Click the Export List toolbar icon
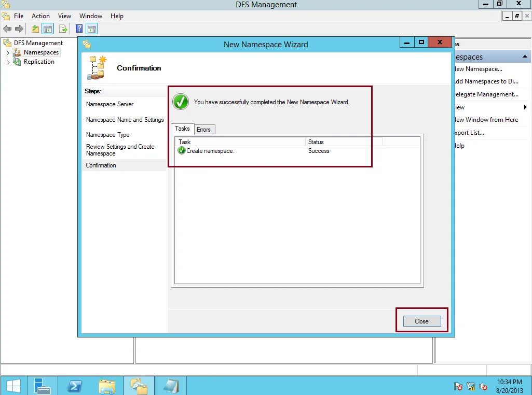Image resolution: width=532 pixels, height=395 pixels. (x=63, y=29)
